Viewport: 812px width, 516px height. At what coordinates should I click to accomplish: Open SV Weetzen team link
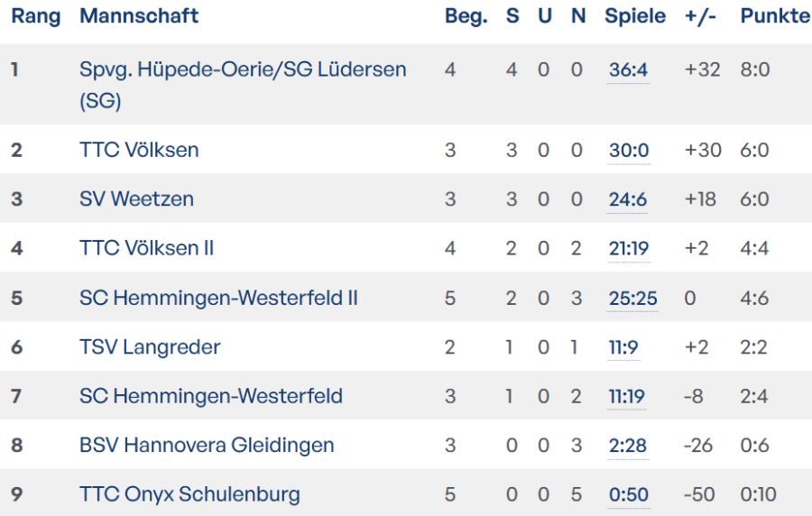click(136, 198)
